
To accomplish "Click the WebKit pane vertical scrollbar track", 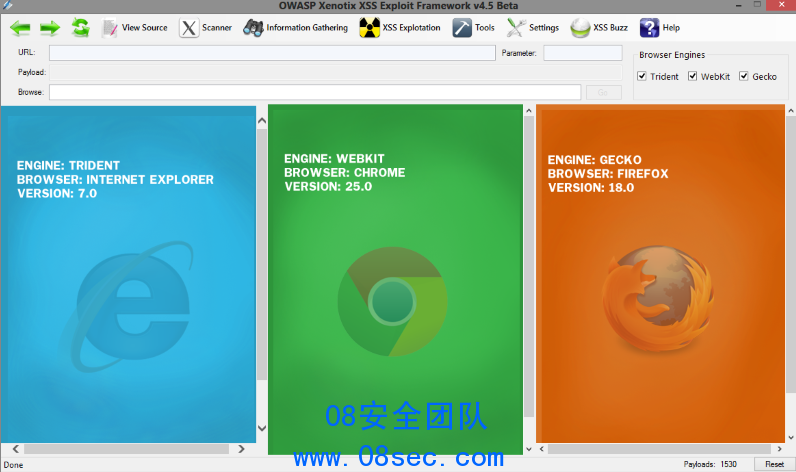I will 528,266.
